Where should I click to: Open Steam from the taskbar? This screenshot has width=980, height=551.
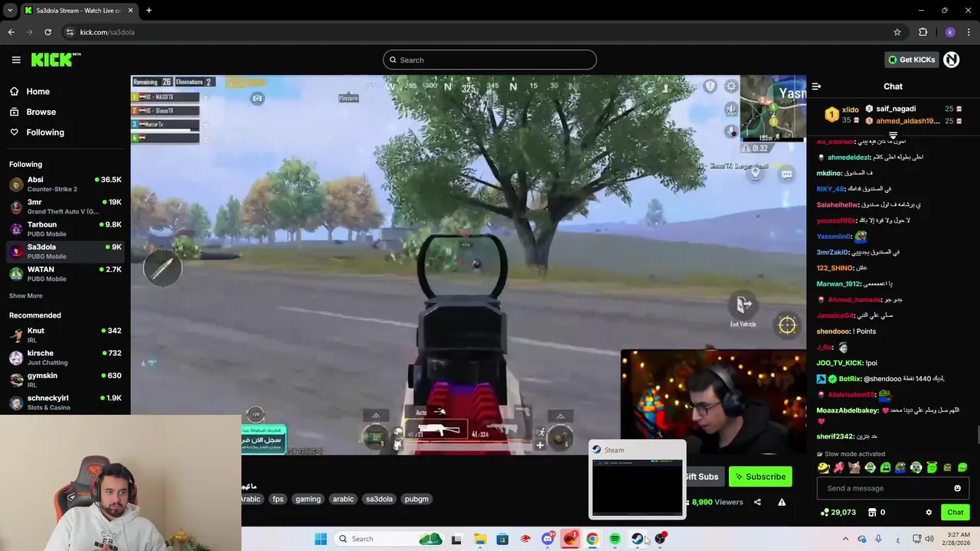pyautogui.click(x=637, y=539)
